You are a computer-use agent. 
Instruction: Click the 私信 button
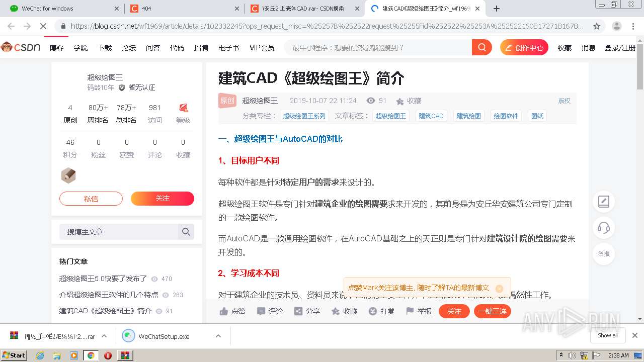[91, 199]
